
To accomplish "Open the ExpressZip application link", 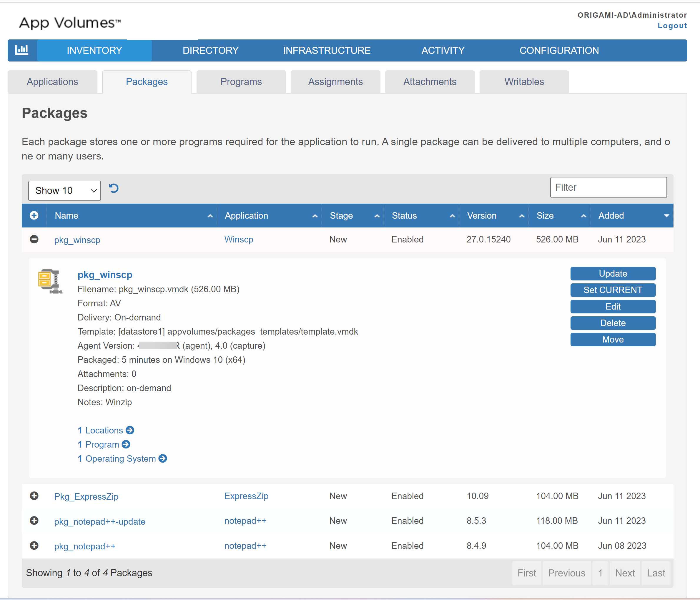I will tap(246, 496).
